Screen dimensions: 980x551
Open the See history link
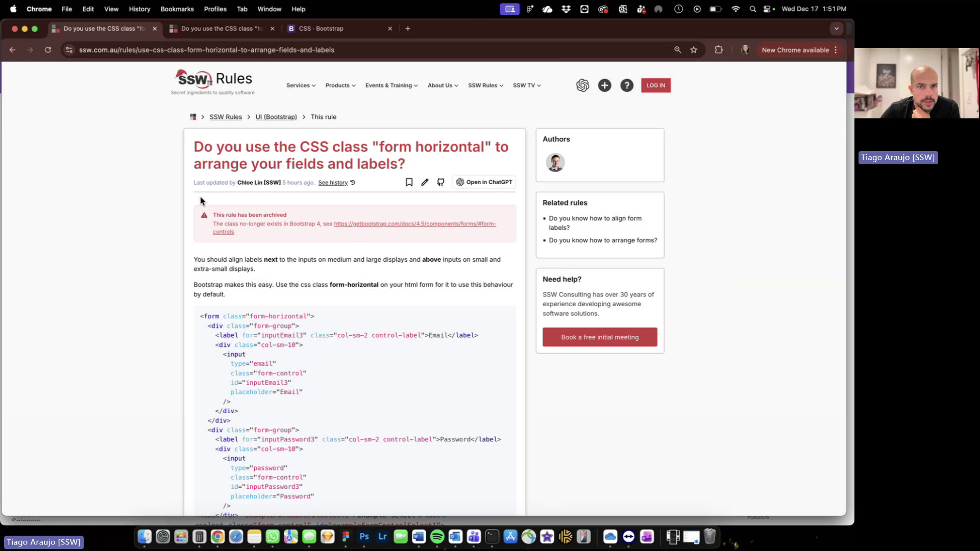332,182
